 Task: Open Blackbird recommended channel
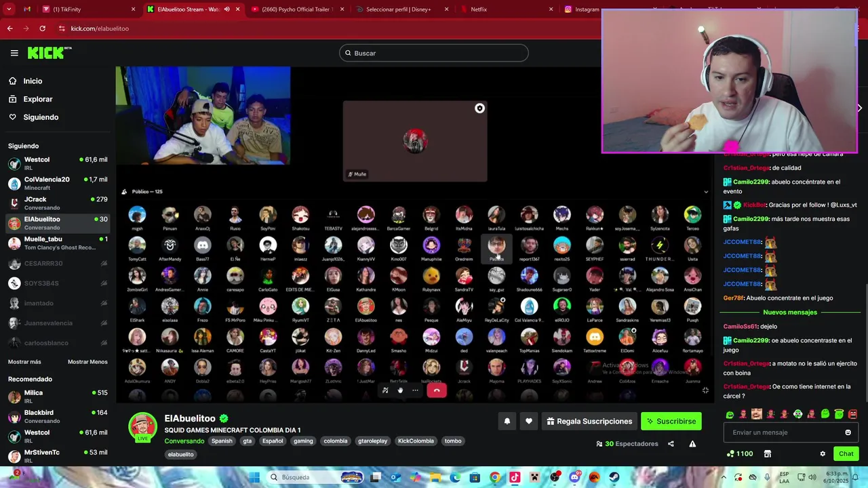pyautogui.click(x=58, y=416)
